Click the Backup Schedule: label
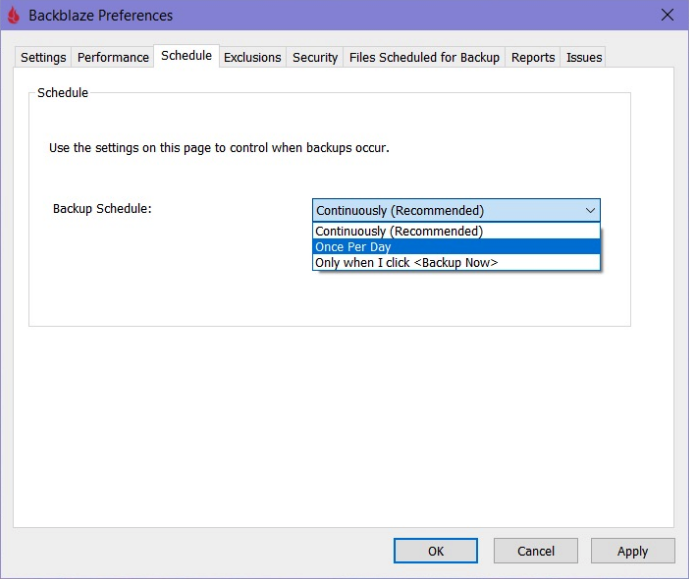Image resolution: width=689 pixels, height=579 pixels. pyautogui.click(x=102, y=209)
